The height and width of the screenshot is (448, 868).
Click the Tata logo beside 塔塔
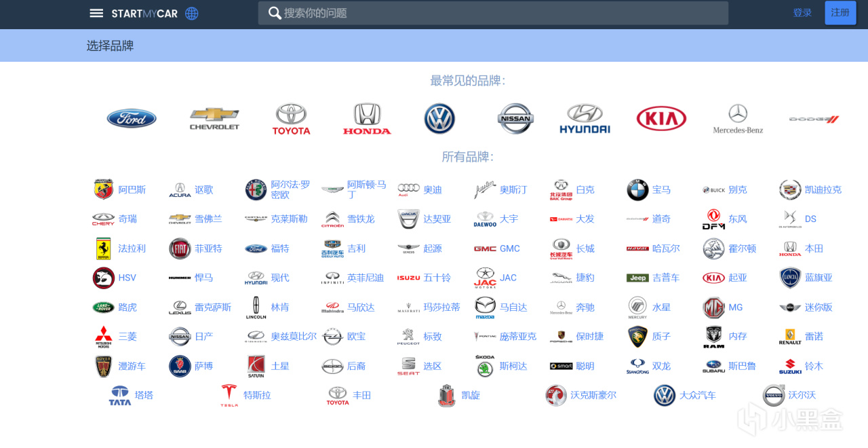tap(120, 395)
